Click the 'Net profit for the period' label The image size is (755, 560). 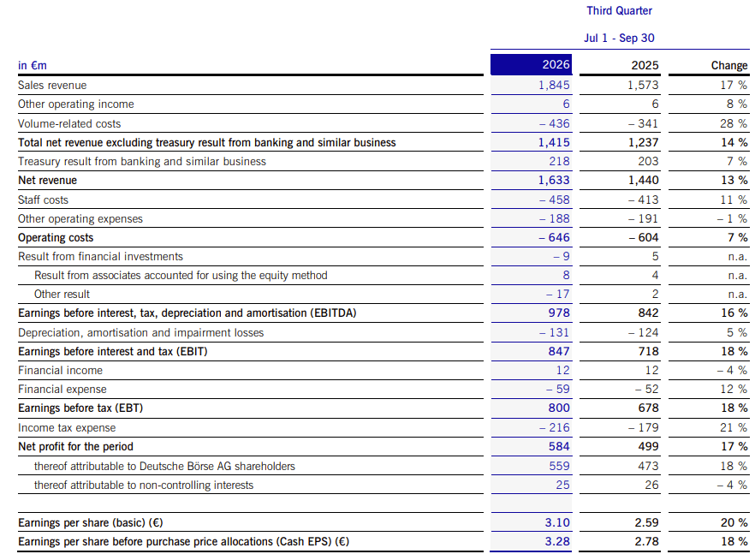[75, 446]
